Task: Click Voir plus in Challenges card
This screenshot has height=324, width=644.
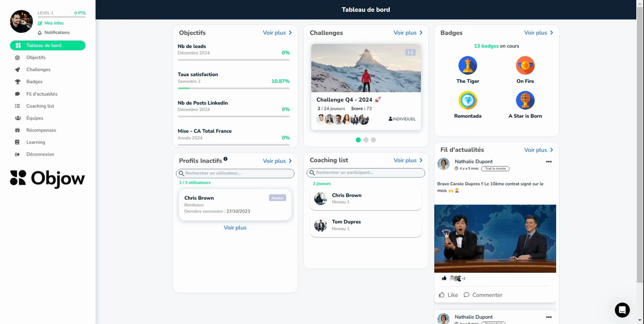Action: pyautogui.click(x=408, y=33)
